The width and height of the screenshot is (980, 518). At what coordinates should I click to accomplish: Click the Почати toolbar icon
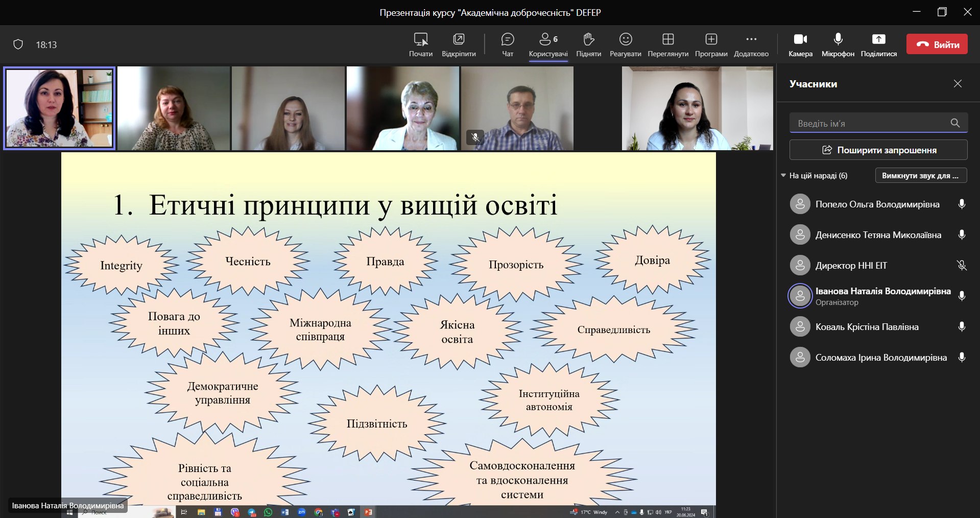click(x=420, y=44)
